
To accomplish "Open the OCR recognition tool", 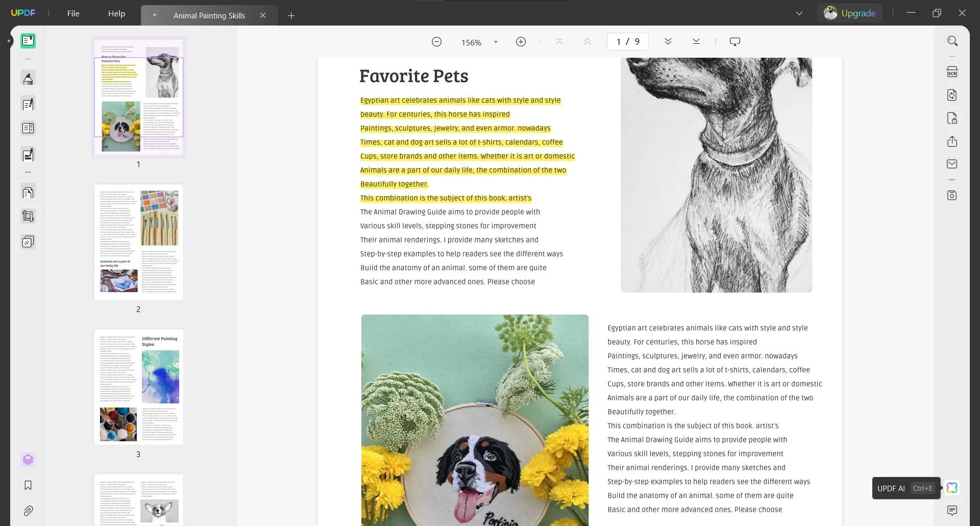I will coord(952,72).
